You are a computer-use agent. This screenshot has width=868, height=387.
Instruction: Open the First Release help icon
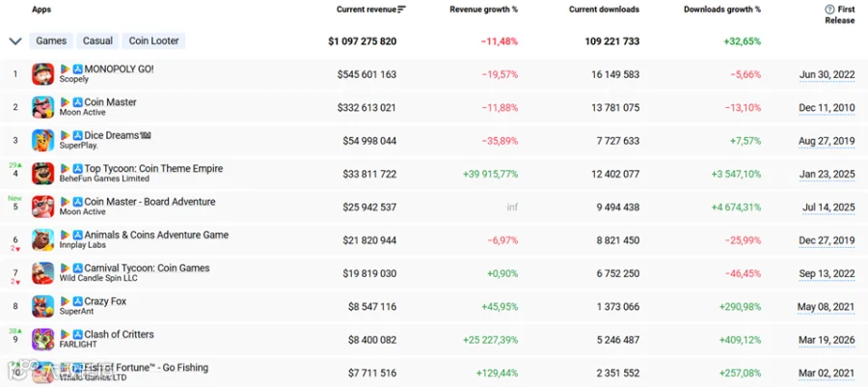click(x=829, y=10)
